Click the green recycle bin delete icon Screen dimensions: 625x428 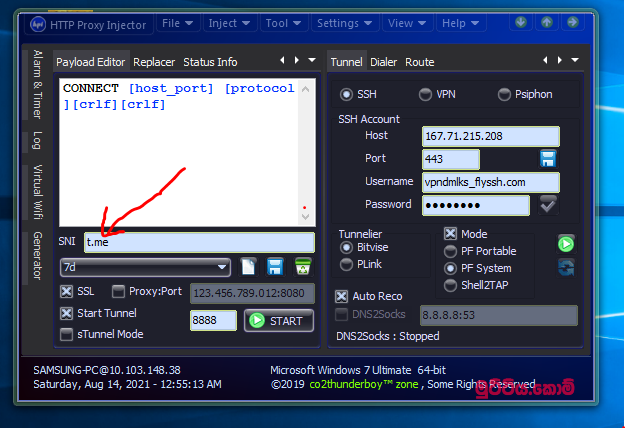[x=303, y=267]
